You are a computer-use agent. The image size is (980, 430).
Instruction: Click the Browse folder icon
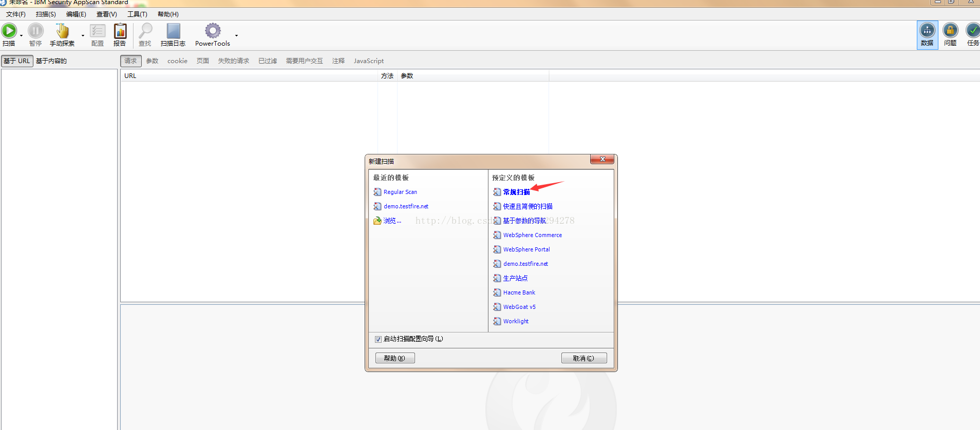pos(378,221)
